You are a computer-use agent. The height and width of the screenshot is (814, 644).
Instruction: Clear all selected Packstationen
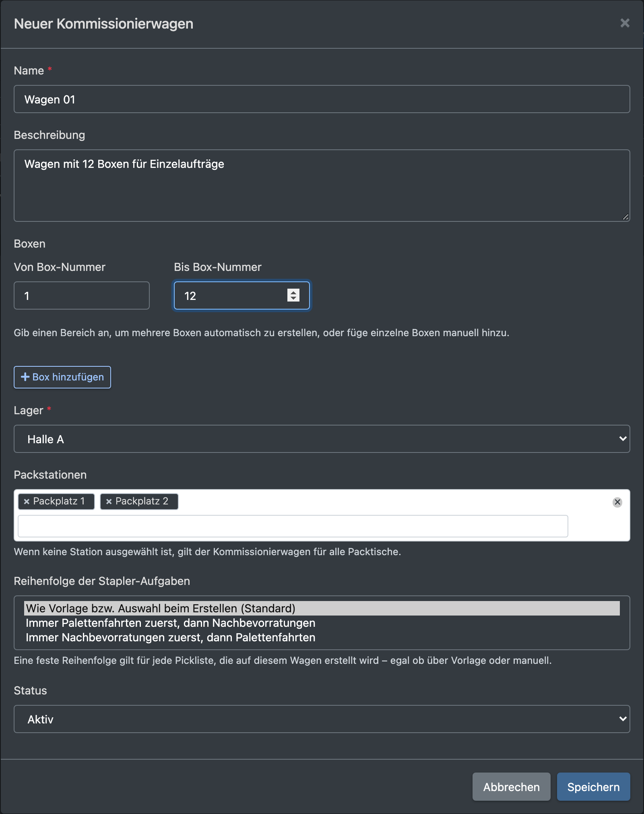pyautogui.click(x=617, y=502)
